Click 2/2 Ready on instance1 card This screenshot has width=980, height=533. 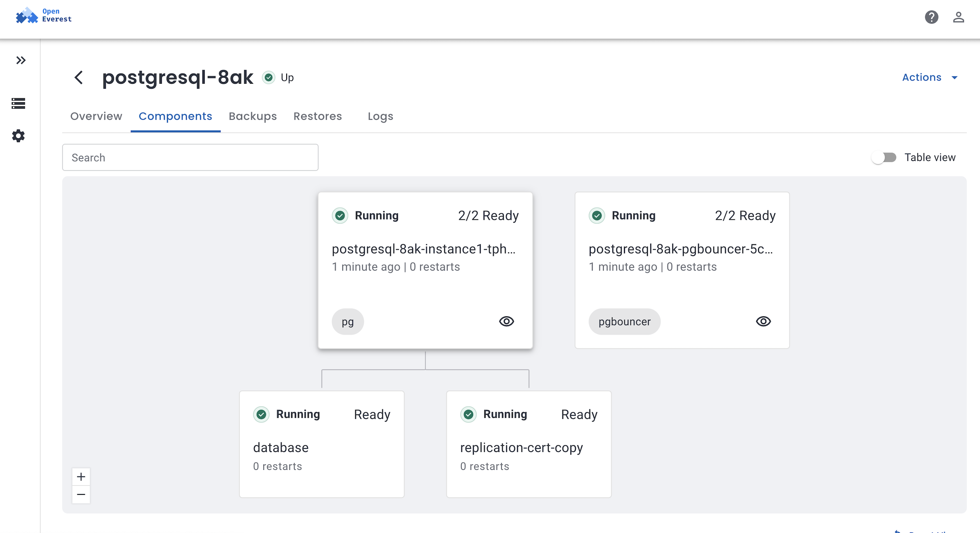click(x=488, y=216)
